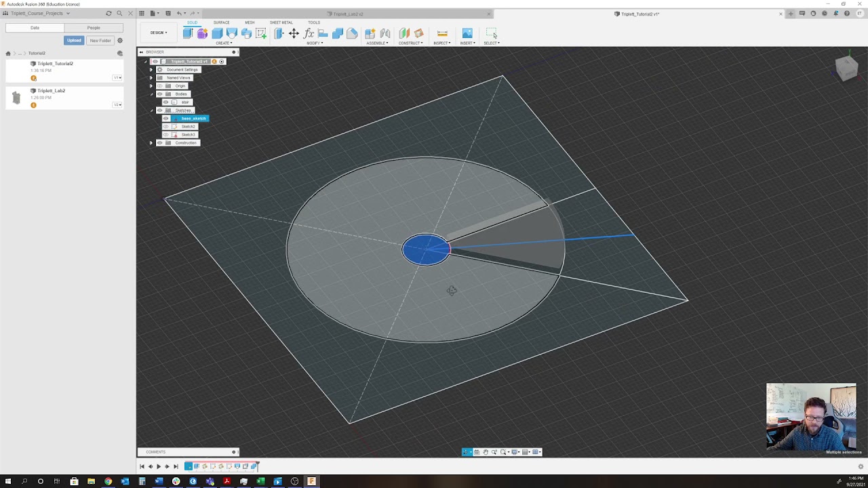Viewport: 868px width, 488px height.
Task: Toggle visibility of Triplett_Tutorial2 root component
Action: (x=155, y=62)
